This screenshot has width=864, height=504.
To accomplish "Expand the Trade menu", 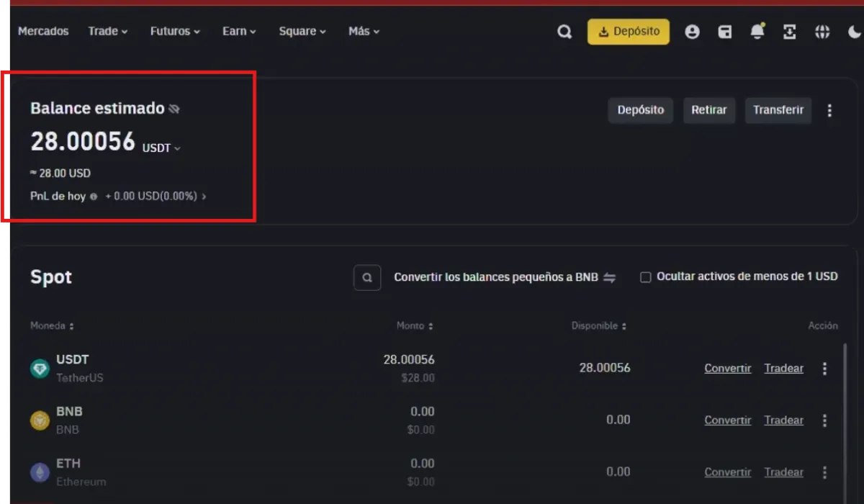I will [x=108, y=31].
